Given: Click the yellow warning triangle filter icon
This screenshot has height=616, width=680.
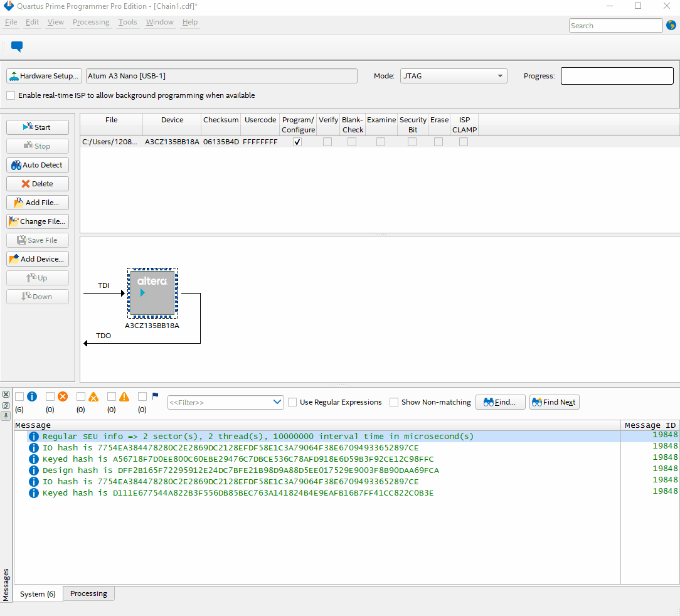Looking at the screenshot, I should point(124,396).
